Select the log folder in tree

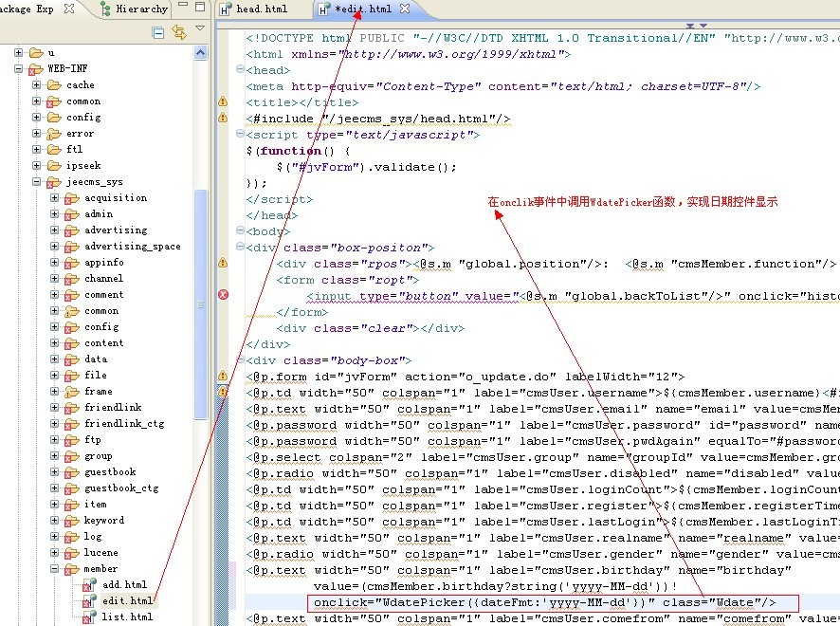[x=92, y=537]
